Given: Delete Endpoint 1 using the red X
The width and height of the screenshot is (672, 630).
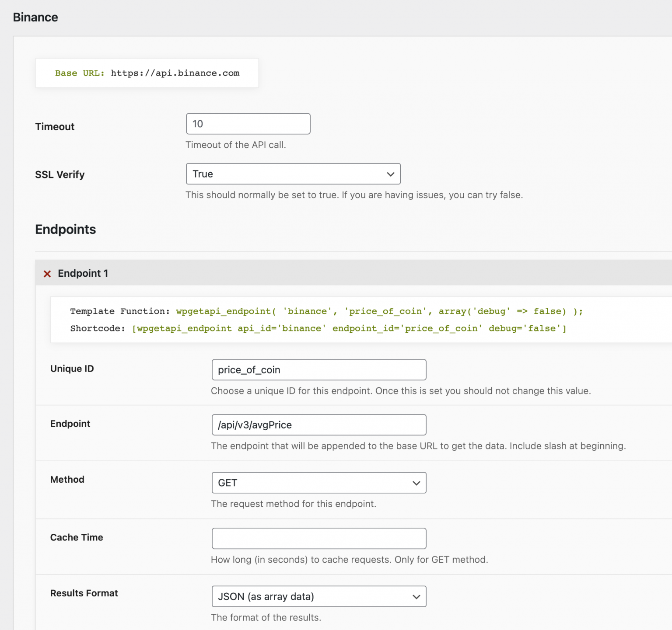Looking at the screenshot, I should click(x=47, y=273).
